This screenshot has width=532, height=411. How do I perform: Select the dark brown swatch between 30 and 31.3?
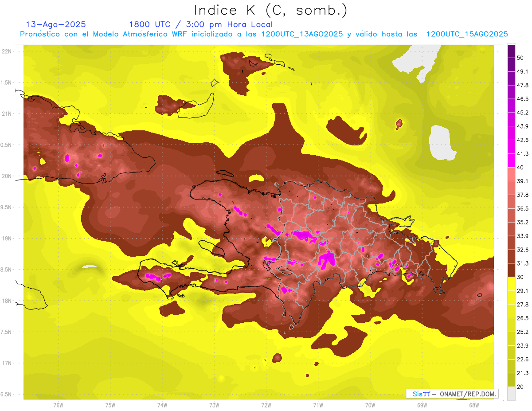click(x=511, y=270)
